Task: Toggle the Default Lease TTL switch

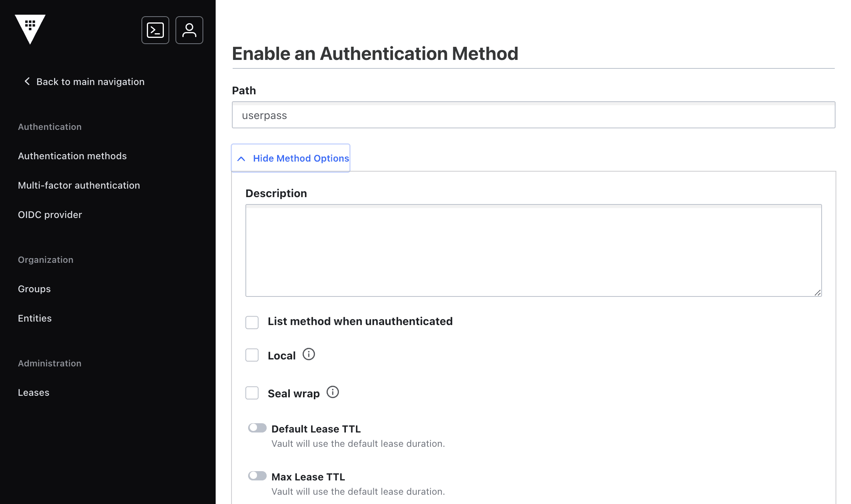Action: click(257, 428)
